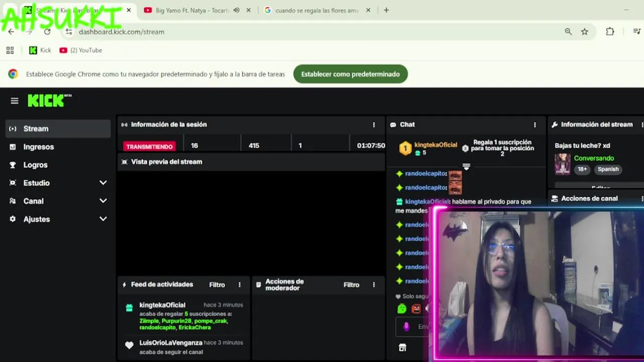Mute the audio of the YouTube tab

pyautogui.click(x=236, y=10)
